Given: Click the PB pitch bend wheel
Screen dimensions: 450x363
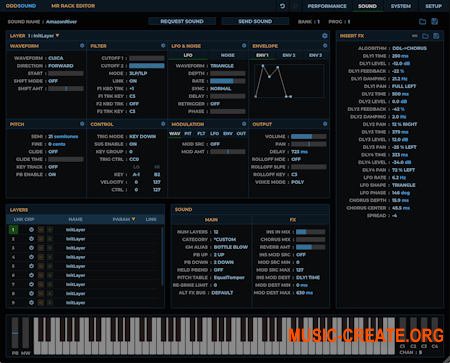Looking at the screenshot, I should point(15,333).
